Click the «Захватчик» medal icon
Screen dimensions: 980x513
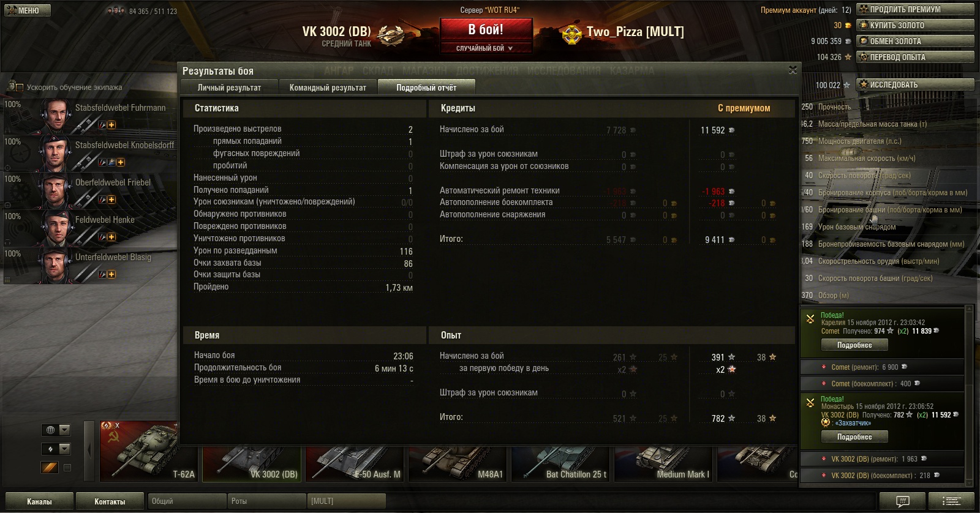[x=825, y=422]
